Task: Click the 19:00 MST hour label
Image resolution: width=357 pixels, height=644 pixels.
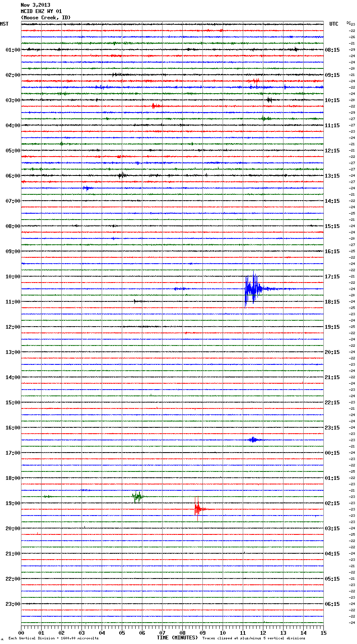Action: pos(13,503)
